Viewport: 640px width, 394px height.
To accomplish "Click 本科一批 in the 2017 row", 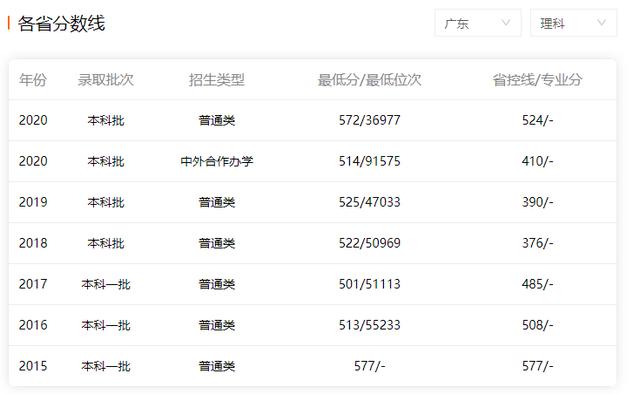I will (x=106, y=284).
